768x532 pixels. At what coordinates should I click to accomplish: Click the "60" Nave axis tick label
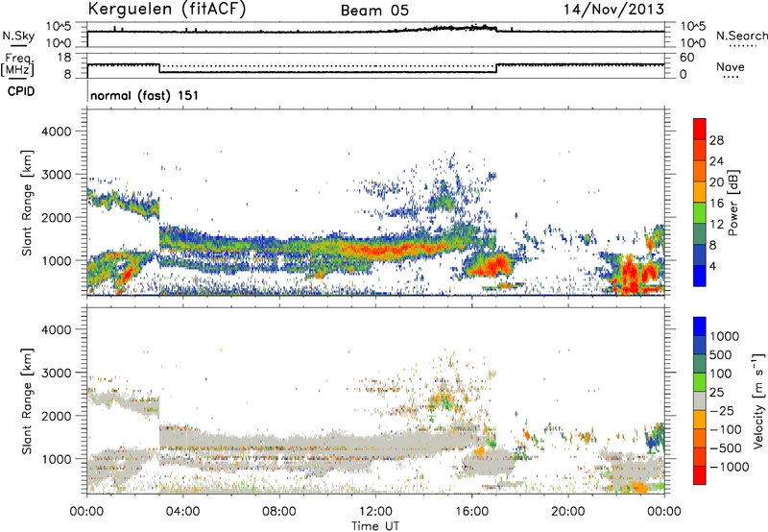(686, 58)
